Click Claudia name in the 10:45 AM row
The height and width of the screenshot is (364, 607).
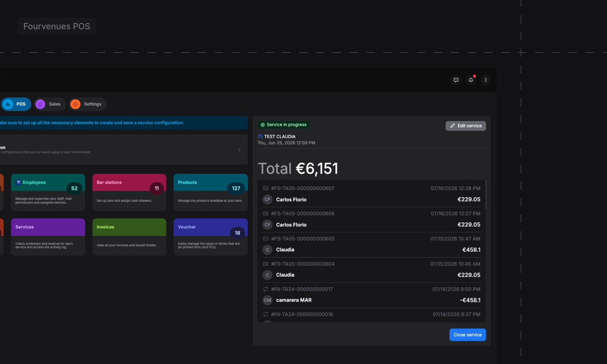coord(285,275)
